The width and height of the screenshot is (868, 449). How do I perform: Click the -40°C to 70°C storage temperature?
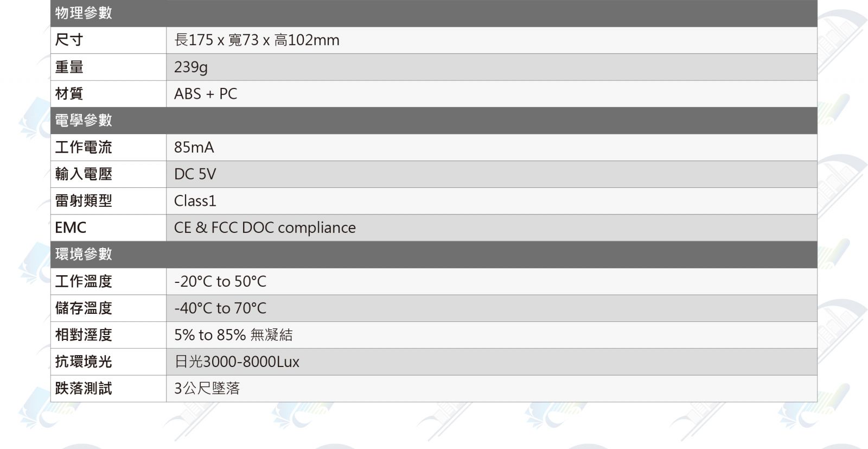point(220,308)
